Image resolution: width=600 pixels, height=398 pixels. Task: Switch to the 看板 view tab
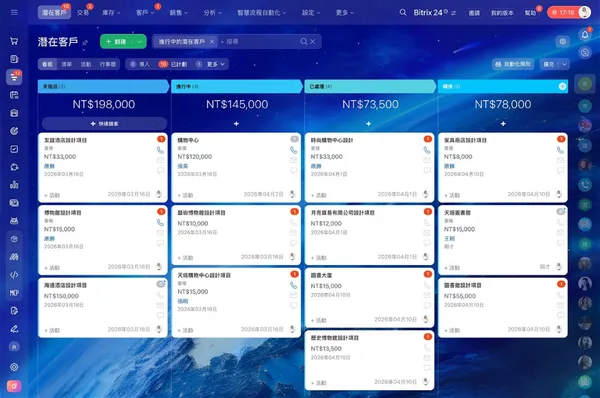tap(47, 64)
